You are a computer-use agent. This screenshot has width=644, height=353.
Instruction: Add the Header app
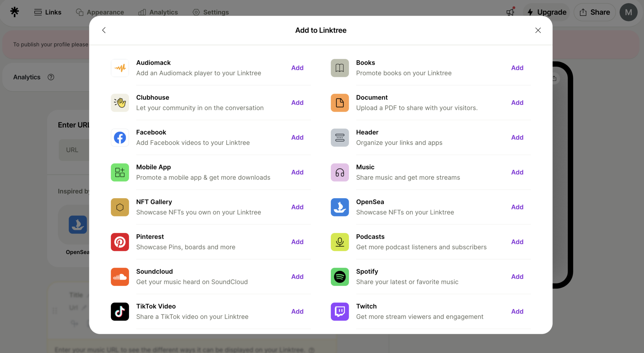coord(517,138)
